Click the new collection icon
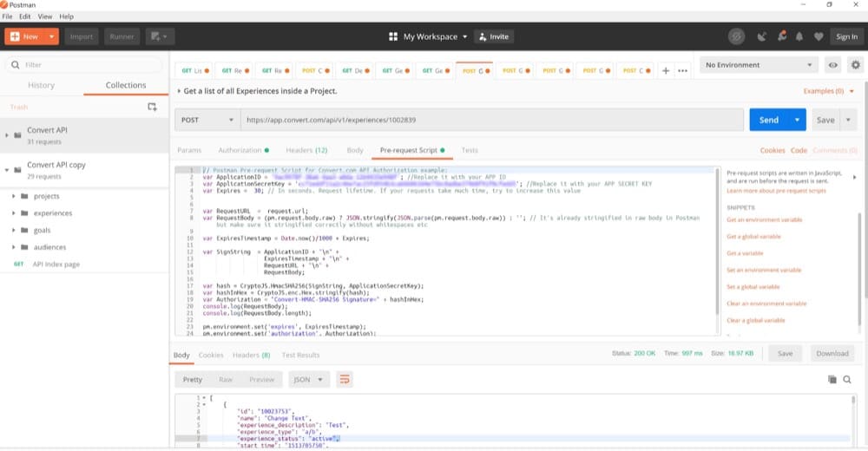 [152, 107]
